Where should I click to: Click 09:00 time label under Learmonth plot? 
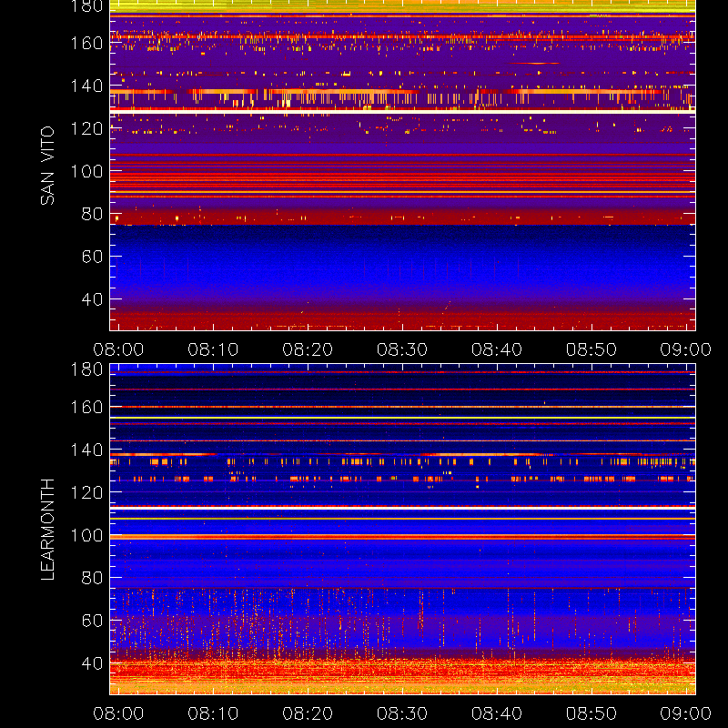coord(686,713)
